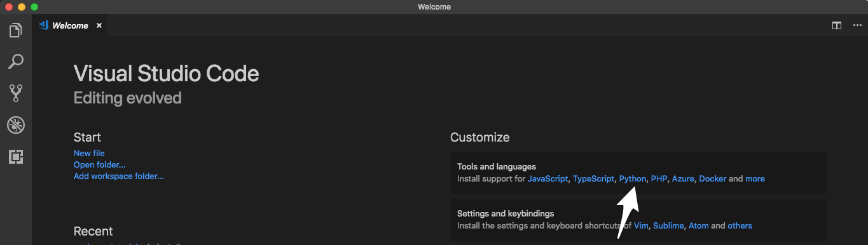Open the editor More Actions ellipsis menu
Viewport: 868px width, 245px height.
point(857,25)
